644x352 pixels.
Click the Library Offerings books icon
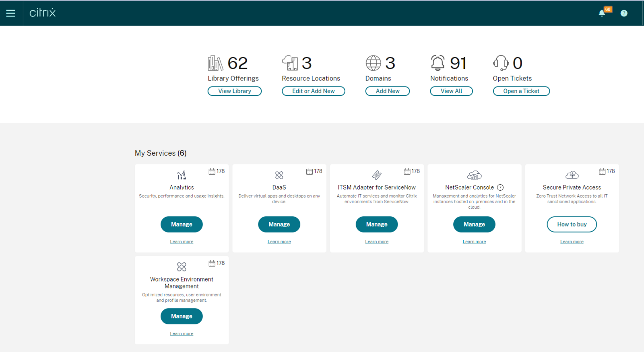coord(215,63)
